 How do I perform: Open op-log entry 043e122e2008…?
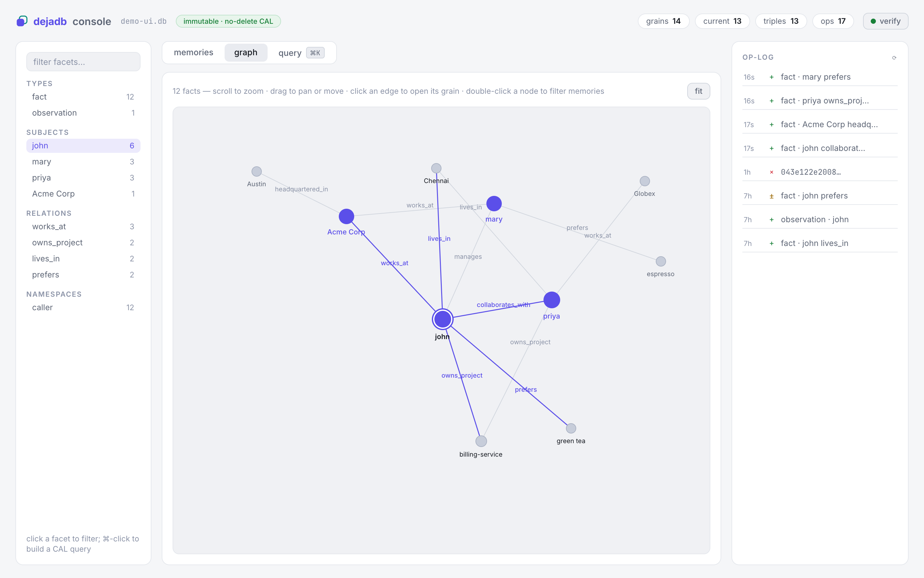[x=820, y=172]
